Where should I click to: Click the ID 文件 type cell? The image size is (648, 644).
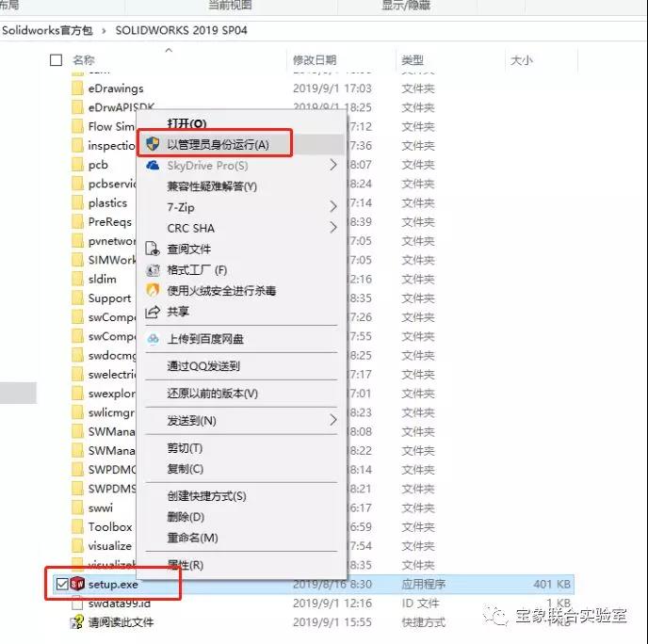(420, 604)
